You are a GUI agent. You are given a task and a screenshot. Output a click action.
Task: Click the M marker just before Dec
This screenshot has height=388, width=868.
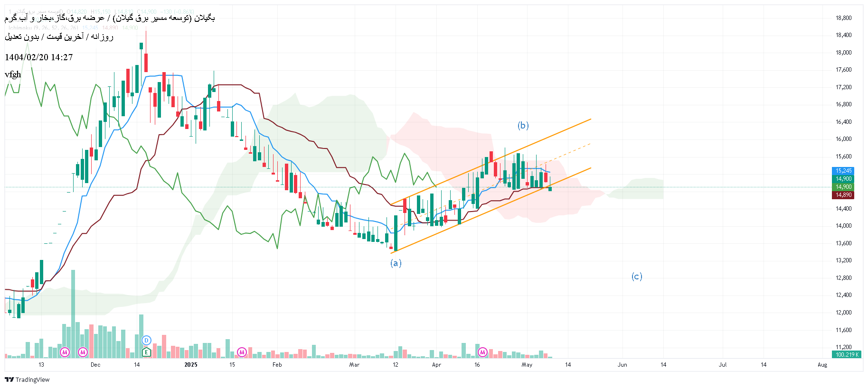83,352
